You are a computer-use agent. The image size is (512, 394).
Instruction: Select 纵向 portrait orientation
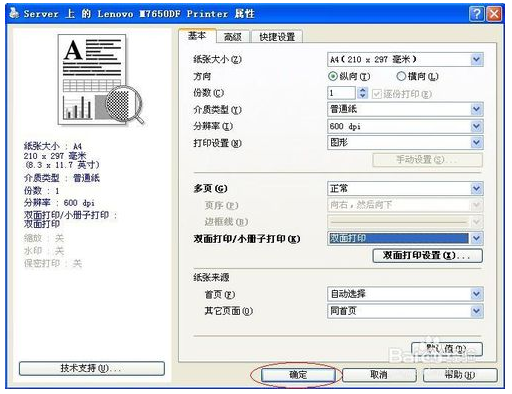tap(349, 77)
